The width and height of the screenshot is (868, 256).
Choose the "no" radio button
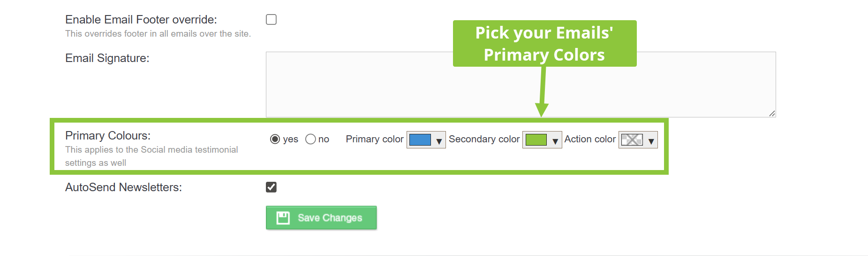[x=310, y=140]
